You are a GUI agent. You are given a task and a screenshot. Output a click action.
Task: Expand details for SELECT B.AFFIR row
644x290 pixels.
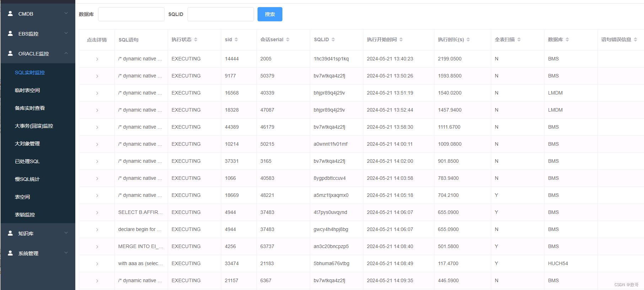click(97, 213)
